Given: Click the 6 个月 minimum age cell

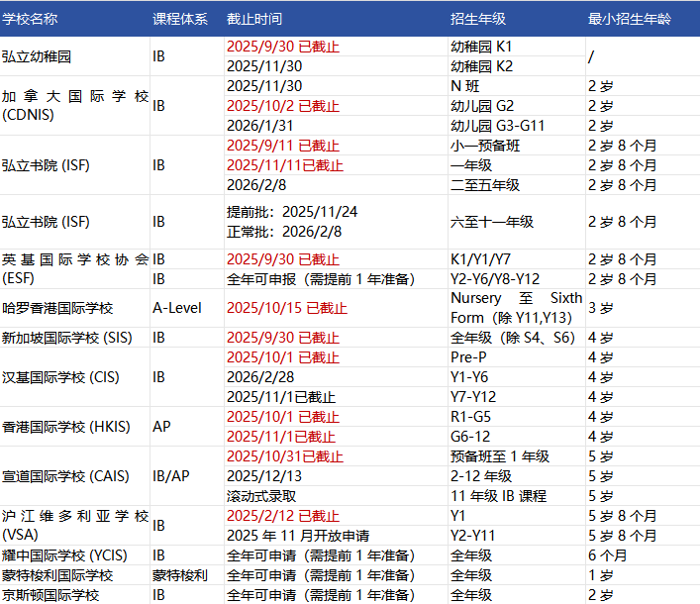Looking at the screenshot, I should 643,555.
